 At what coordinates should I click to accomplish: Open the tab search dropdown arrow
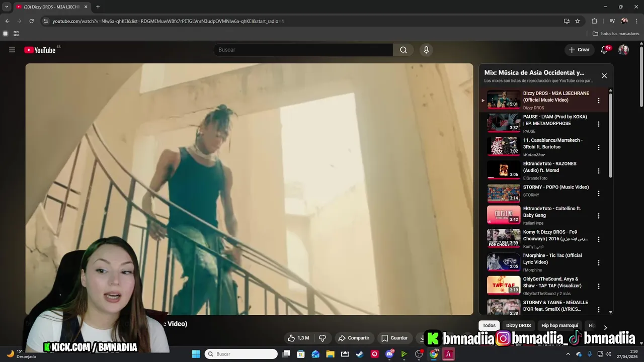[7, 7]
